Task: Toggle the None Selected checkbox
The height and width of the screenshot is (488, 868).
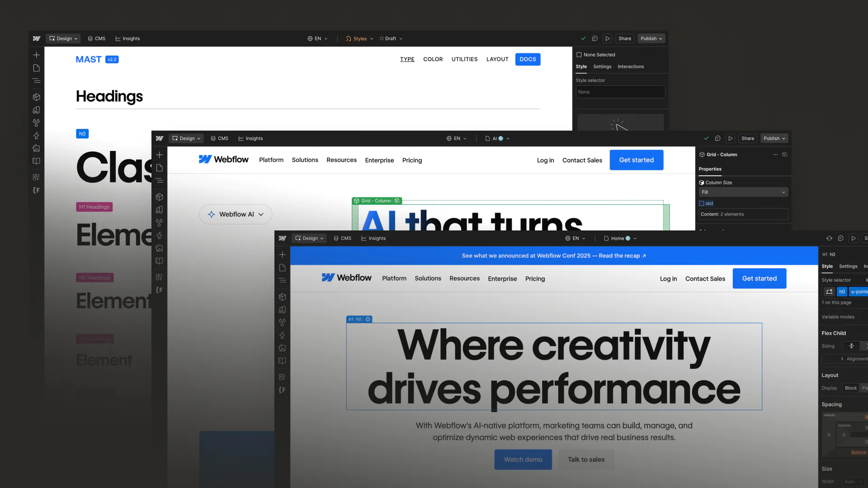Action: pos(579,55)
